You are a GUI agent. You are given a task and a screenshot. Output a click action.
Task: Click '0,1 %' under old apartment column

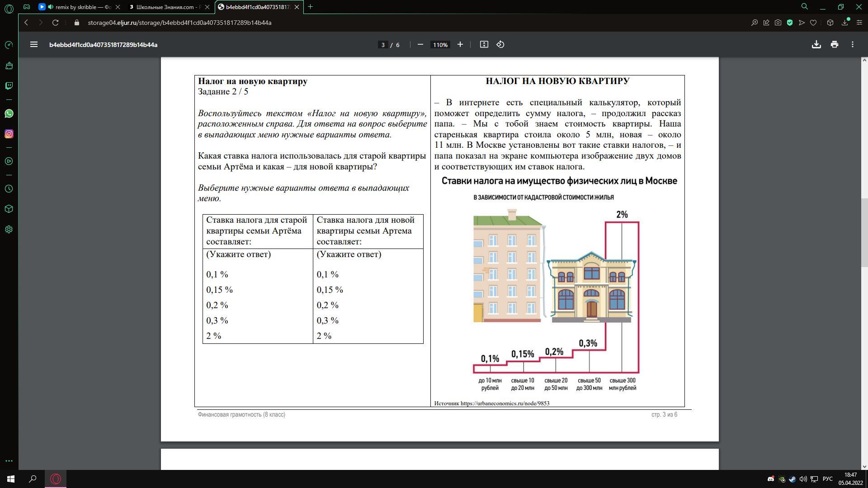tap(217, 275)
